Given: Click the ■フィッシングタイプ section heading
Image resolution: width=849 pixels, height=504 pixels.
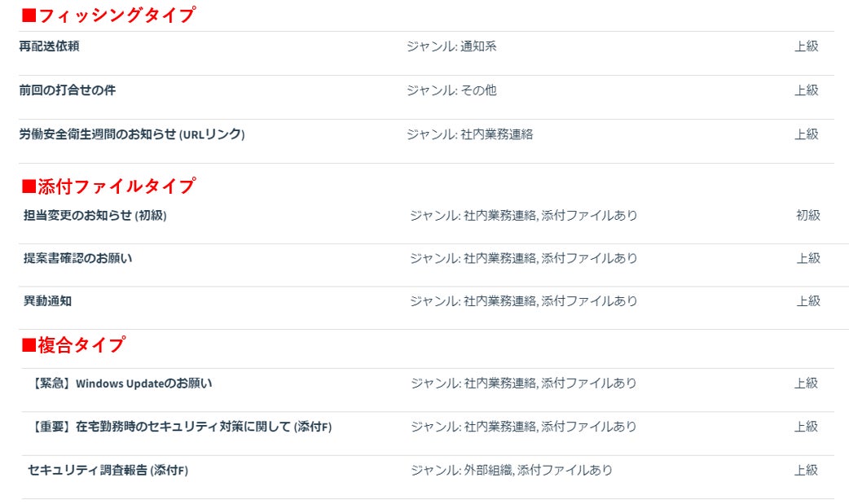Looking at the screenshot, I should (108, 15).
